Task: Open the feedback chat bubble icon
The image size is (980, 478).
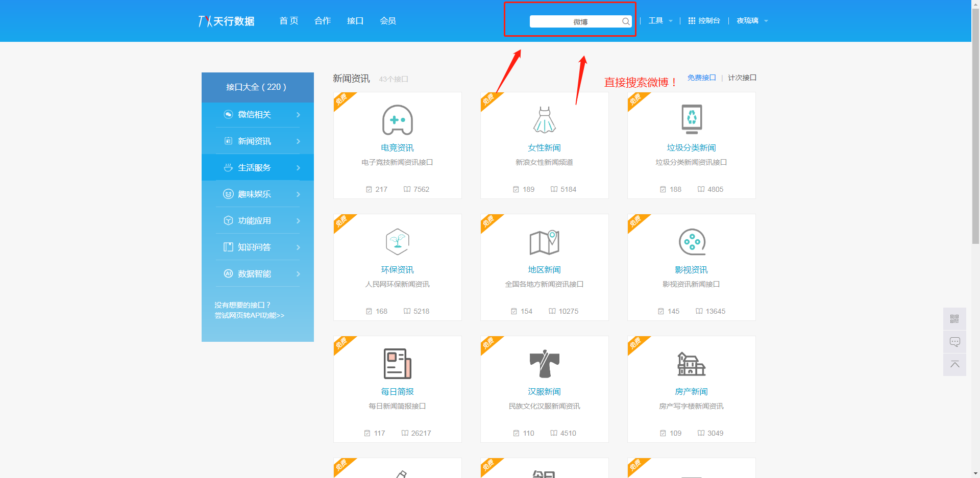Action: [954, 342]
